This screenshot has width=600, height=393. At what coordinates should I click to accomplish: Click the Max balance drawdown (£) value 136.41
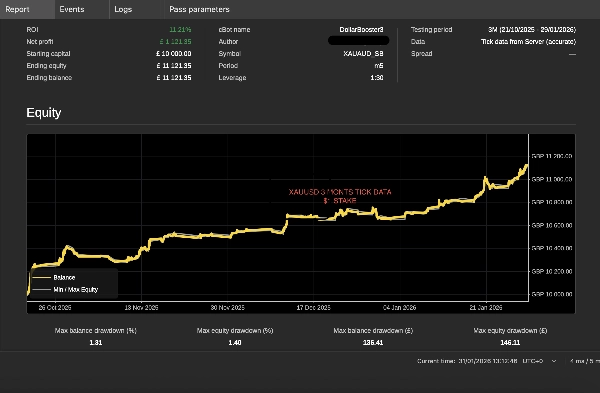(x=373, y=342)
